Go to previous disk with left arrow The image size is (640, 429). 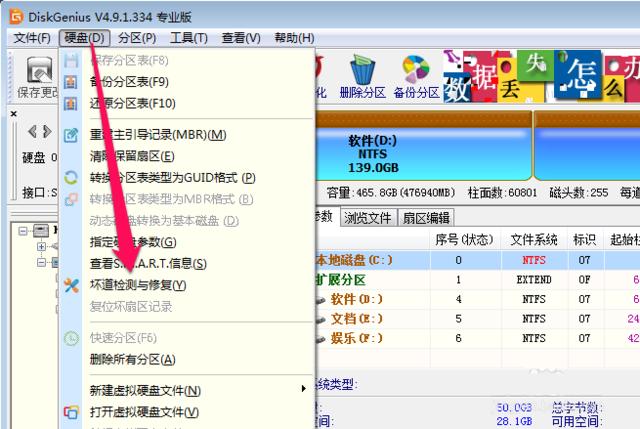pyautogui.click(x=33, y=131)
